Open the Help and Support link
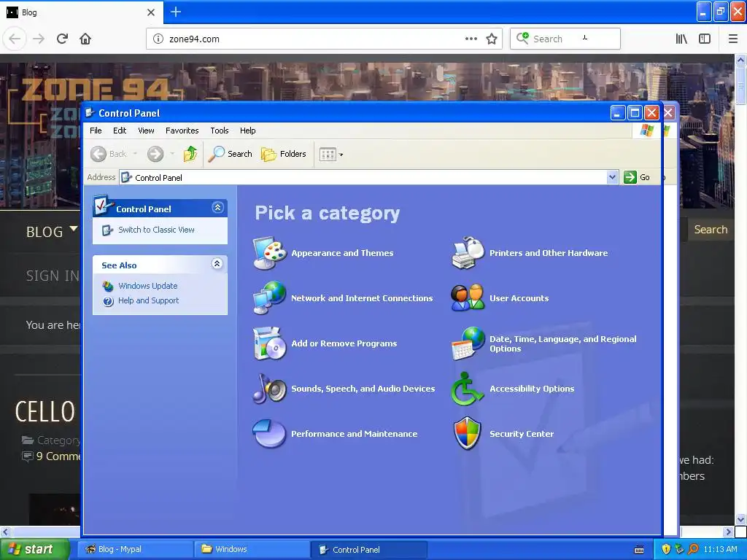This screenshot has height=560, width=747. (x=149, y=300)
